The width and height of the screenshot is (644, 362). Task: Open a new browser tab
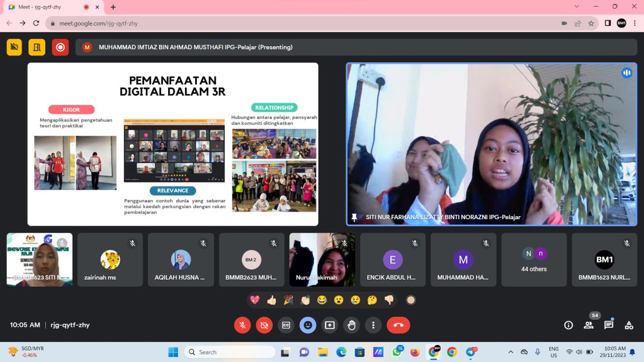pos(113,7)
